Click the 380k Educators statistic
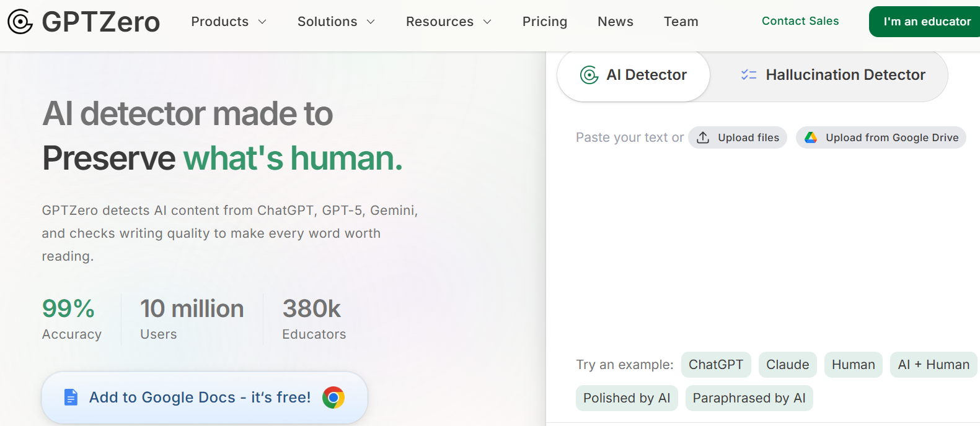 314,319
